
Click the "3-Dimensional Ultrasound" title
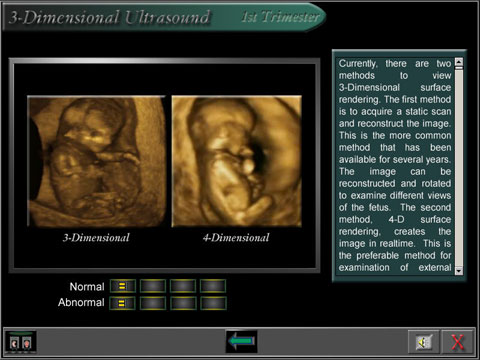click(110, 17)
